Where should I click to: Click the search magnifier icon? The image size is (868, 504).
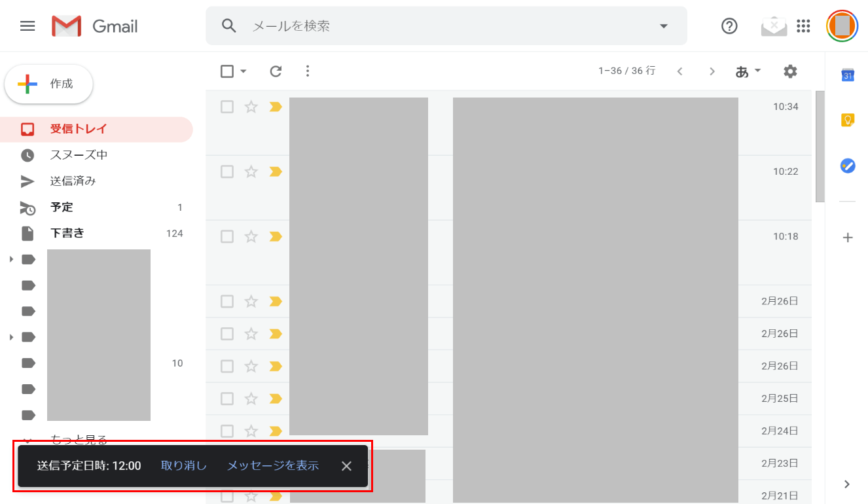click(228, 26)
